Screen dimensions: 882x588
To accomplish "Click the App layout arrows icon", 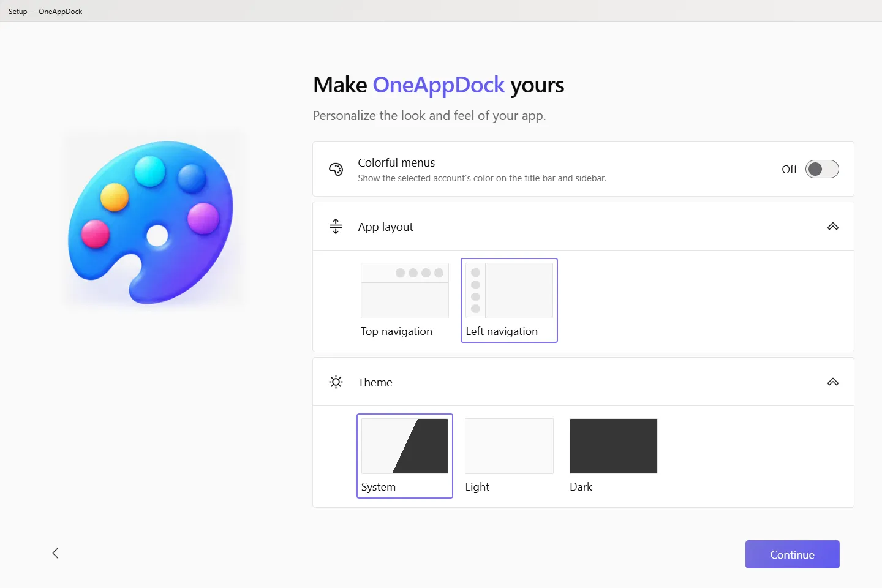I will coord(336,227).
